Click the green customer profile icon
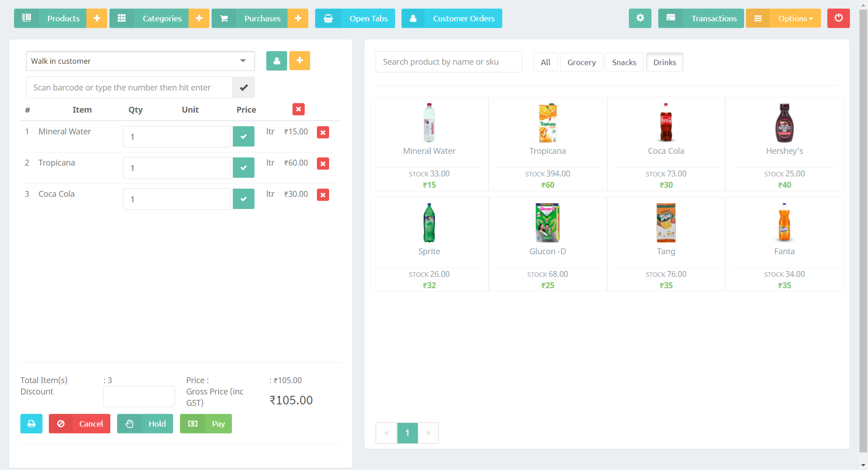This screenshot has height=470, width=868. (x=277, y=61)
